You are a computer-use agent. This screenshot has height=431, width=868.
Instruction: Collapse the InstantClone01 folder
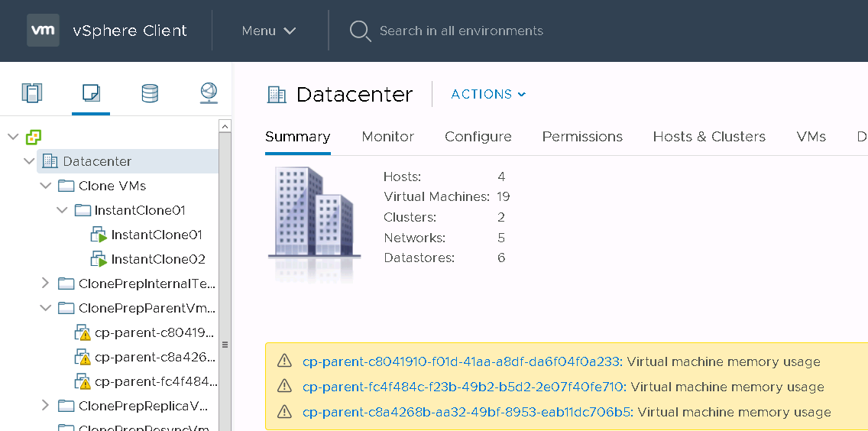point(62,210)
